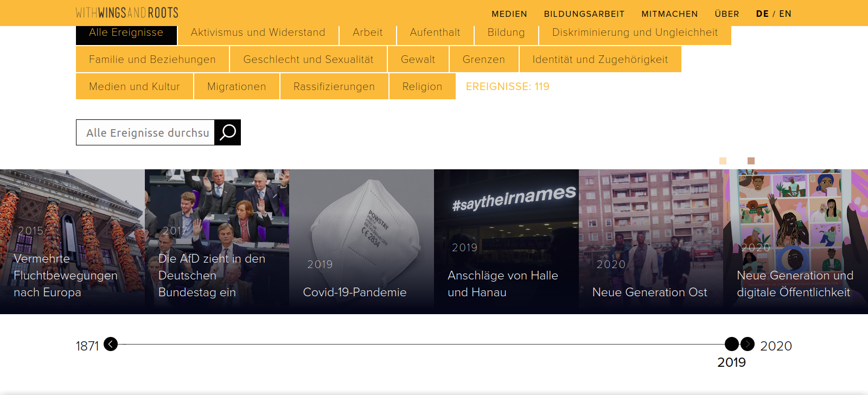
Task: Filter events by Religion
Action: [423, 86]
